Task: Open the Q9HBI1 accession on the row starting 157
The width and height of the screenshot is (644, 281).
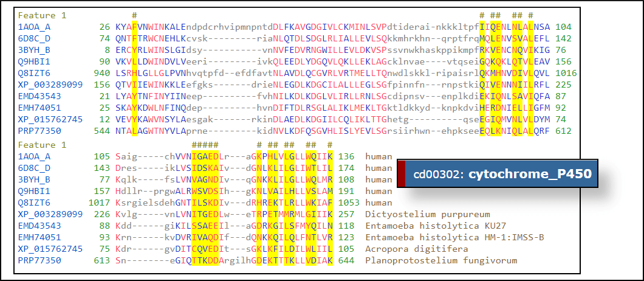Action: point(35,192)
